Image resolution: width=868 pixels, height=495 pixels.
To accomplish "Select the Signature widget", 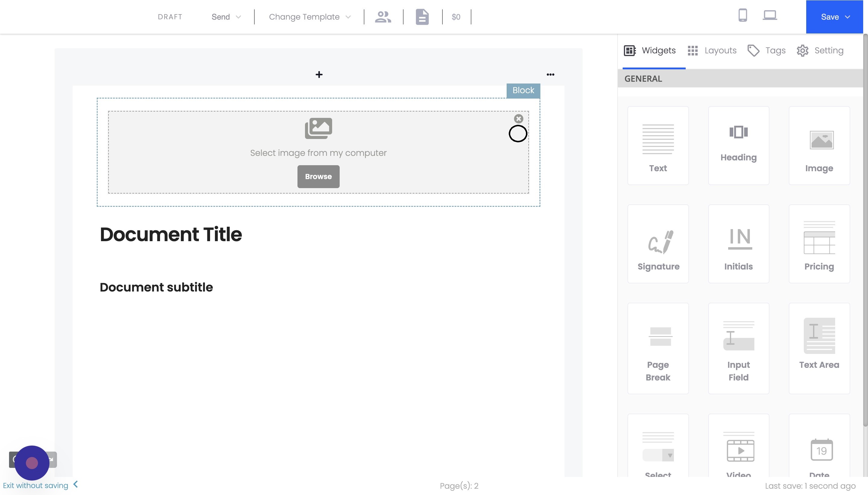I will [x=658, y=244].
